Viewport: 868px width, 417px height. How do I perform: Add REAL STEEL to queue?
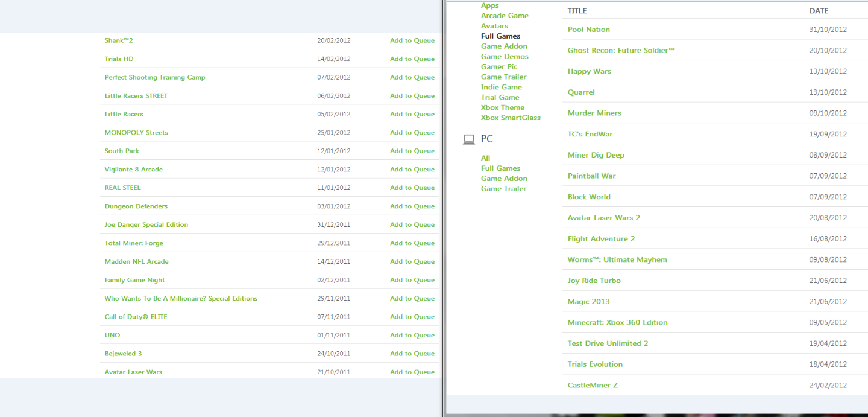pyautogui.click(x=412, y=188)
